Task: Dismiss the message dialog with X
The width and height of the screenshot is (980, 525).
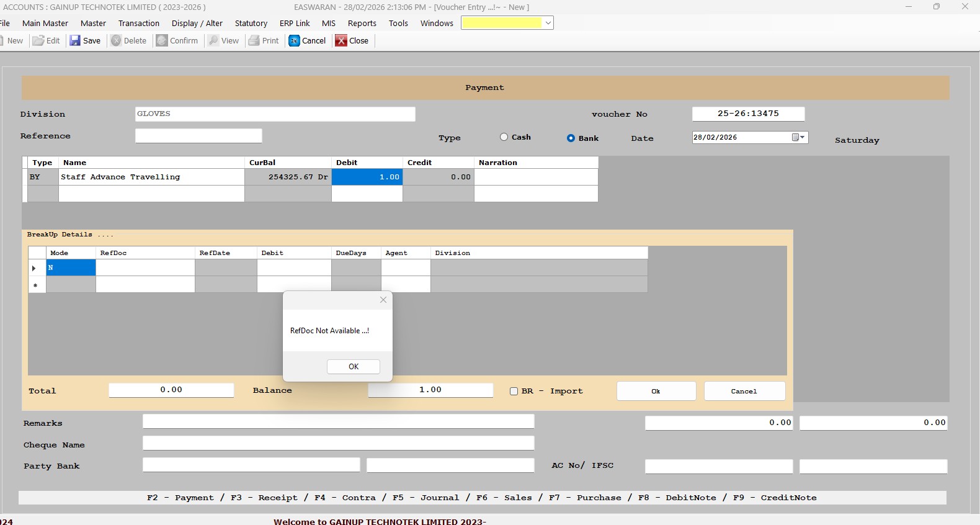Action: pyautogui.click(x=383, y=300)
